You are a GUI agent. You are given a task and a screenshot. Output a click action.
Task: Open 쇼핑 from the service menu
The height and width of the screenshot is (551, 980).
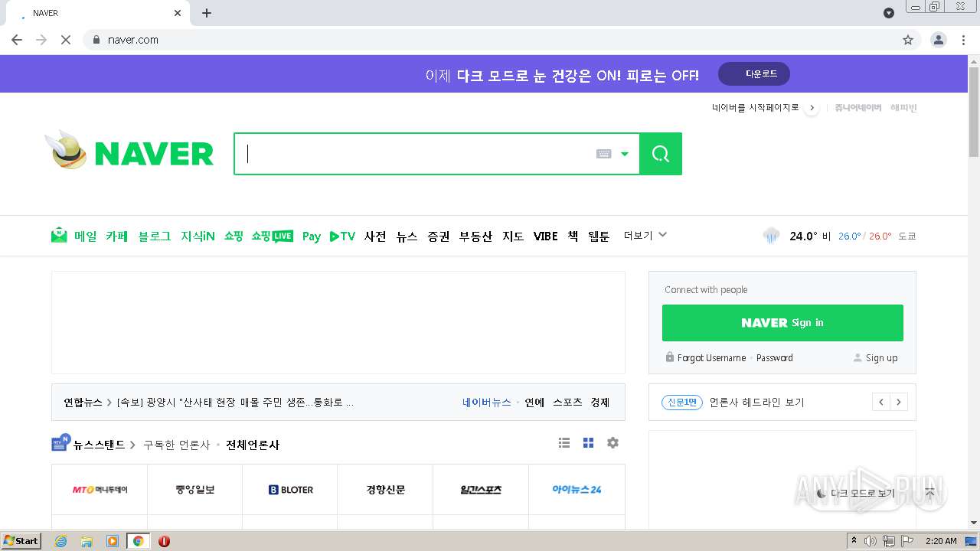click(234, 236)
